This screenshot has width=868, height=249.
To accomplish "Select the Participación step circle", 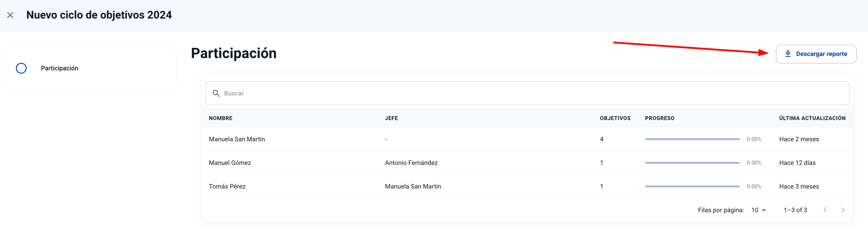I will coord(21,68).
